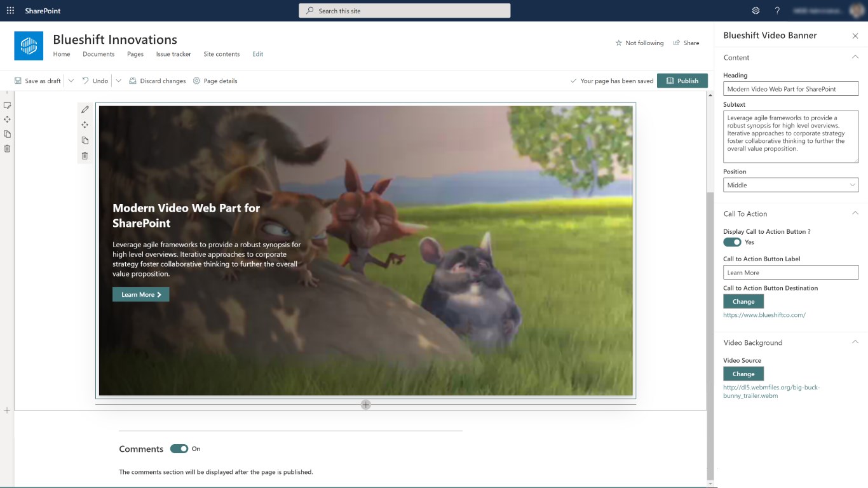Click the 'Your page has been saved' status
868x488 pixels.
coord(612,81)
